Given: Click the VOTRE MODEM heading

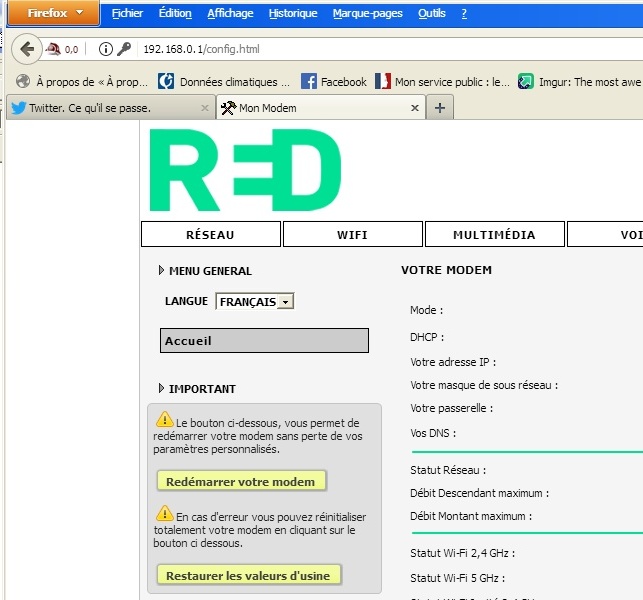Looking at the screenshot, I should (447, 270).
